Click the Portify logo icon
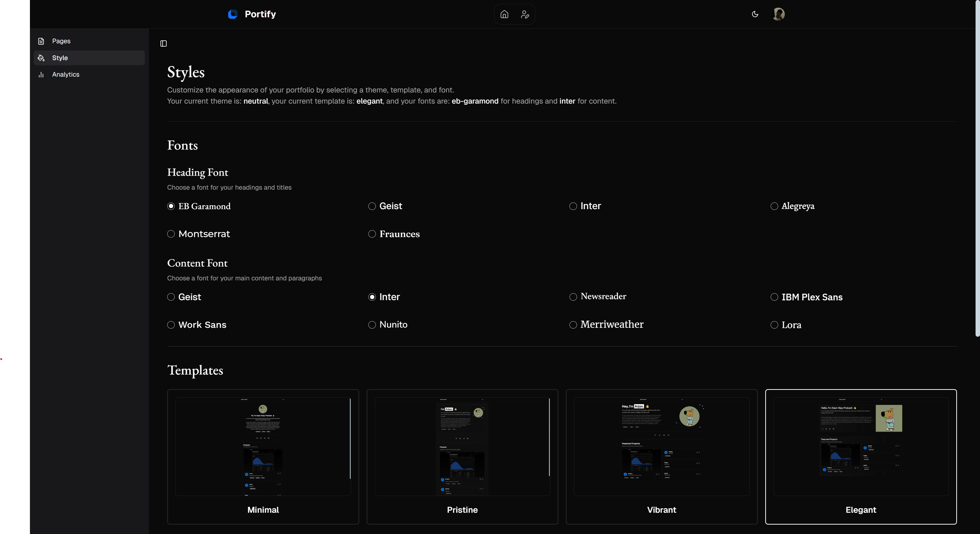980x534 pixels. [233, 14]
